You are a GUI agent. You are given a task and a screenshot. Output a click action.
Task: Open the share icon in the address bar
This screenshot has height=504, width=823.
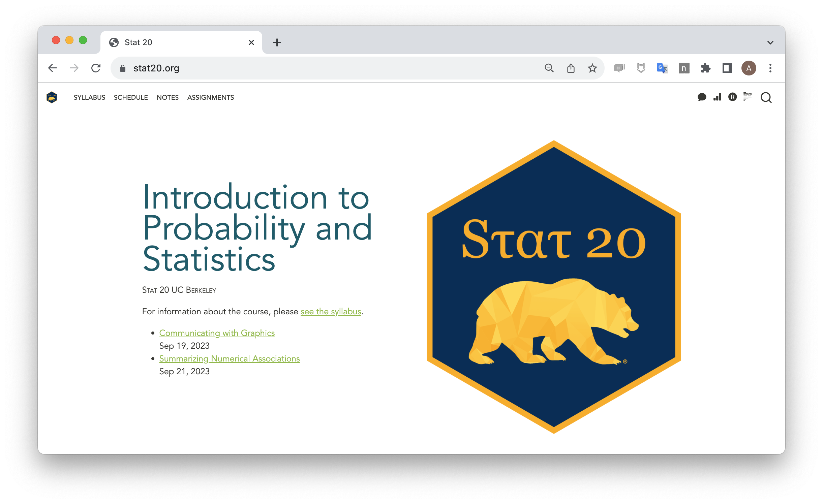[571, 68]
